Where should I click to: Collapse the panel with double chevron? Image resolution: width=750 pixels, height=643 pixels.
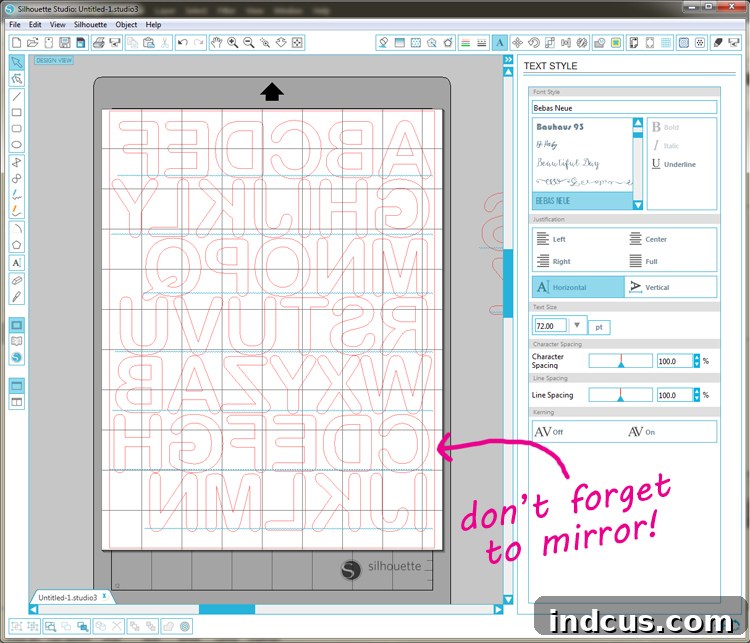pos(508,59)
